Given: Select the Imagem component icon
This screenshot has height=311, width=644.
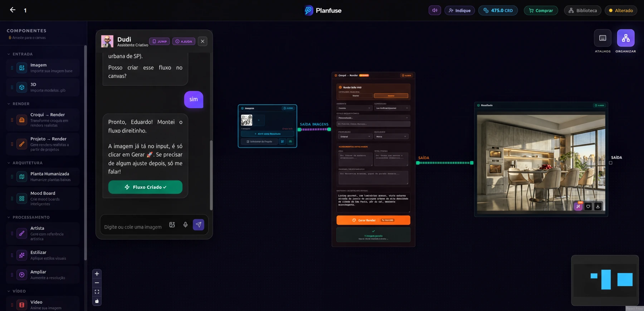Looking at the screenshot, I should point(22,68).
